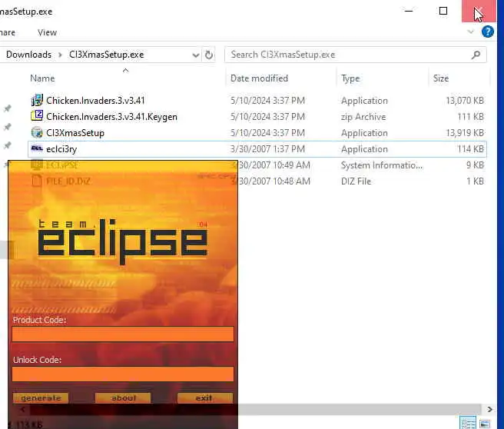Focus the Product Code field
The height and width of the screenshot is (429, 504).
point(123,334)
